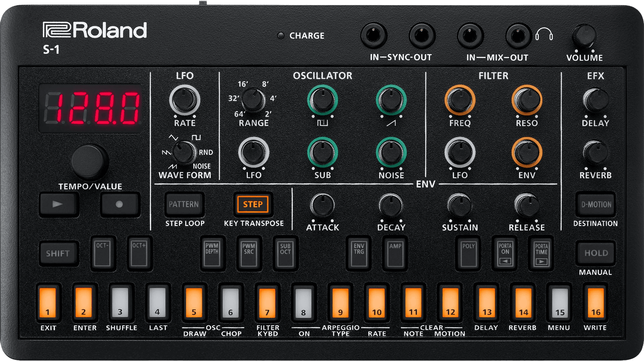Click step pad 16 labeled WRITE
The image size is (644, 361).
(x=596, y=302)
